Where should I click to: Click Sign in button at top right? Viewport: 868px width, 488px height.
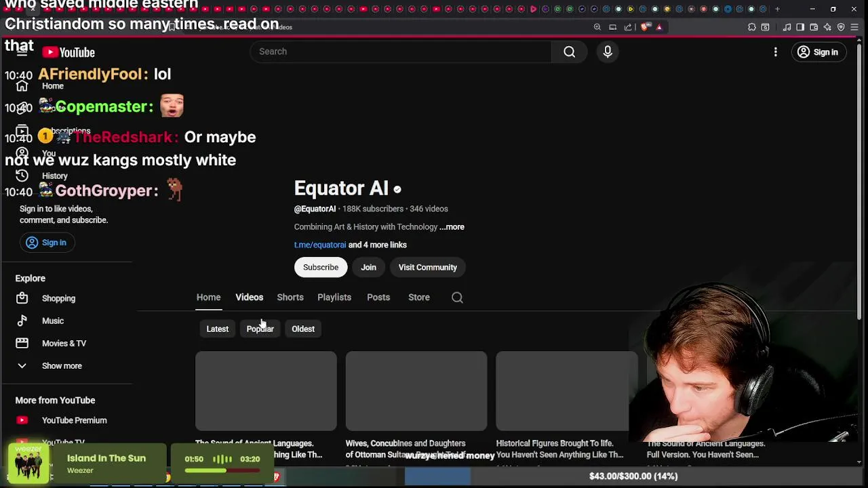point(818,52)
